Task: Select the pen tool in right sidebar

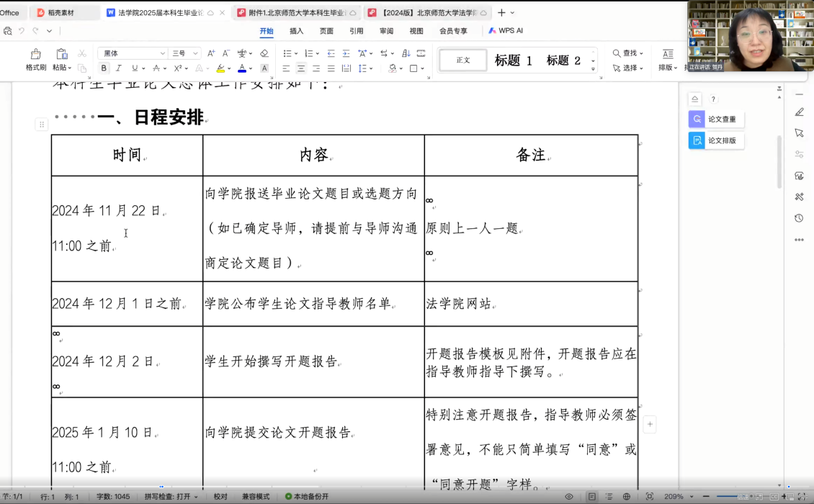Action: pos(799,112)
